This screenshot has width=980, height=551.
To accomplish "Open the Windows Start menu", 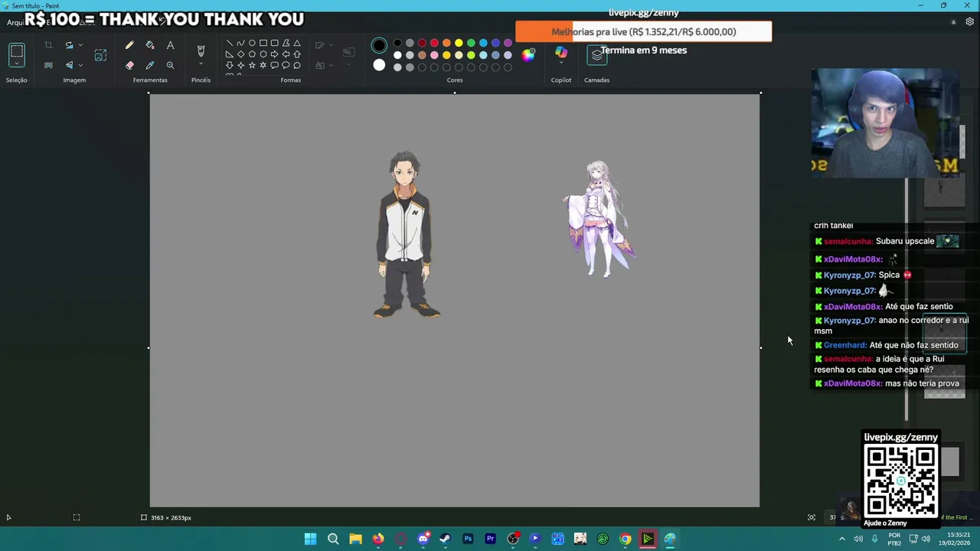I will click(x=310, y=539).
